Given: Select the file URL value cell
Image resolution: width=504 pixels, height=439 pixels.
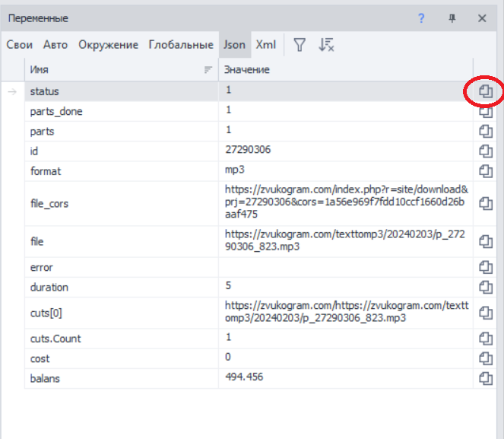Looking at the screenshot, I should point(346,241).
